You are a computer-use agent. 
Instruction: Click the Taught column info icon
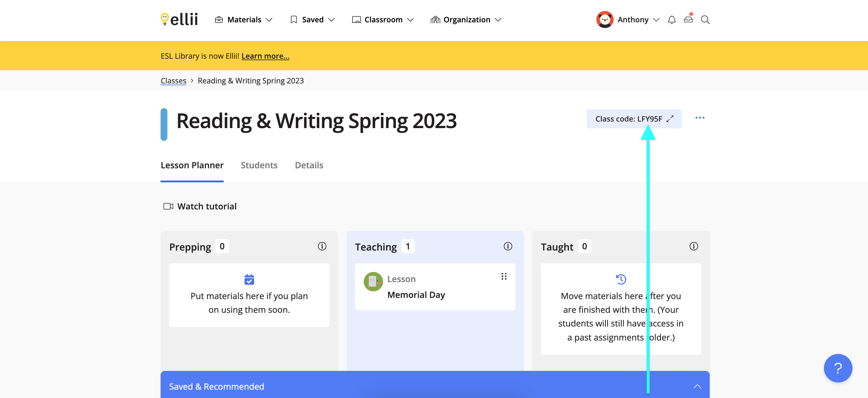point(693,246)
